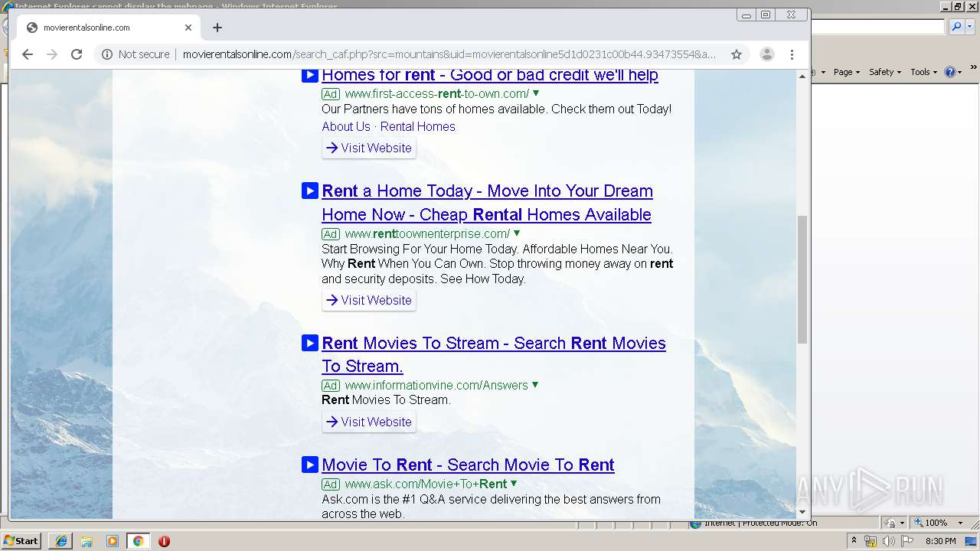Open the volume speaker tray icon
Screen dimensions: 980x551
pos(889,541)
